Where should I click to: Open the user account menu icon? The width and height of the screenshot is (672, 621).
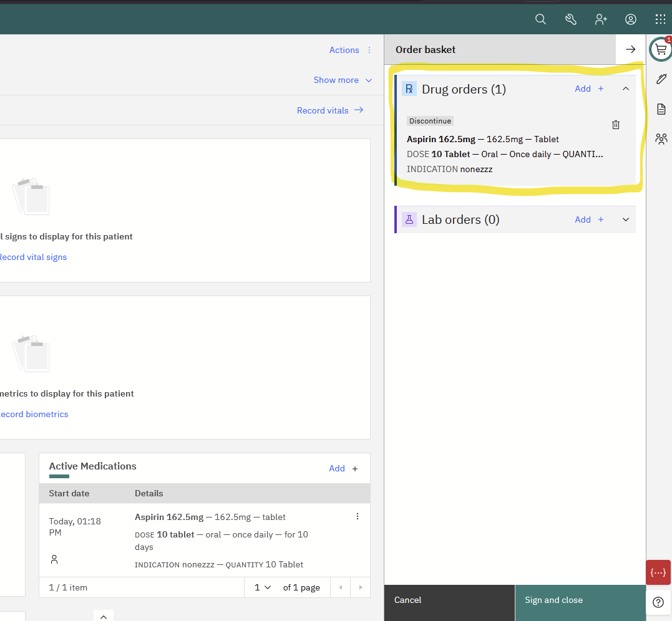tap(631, 19)
